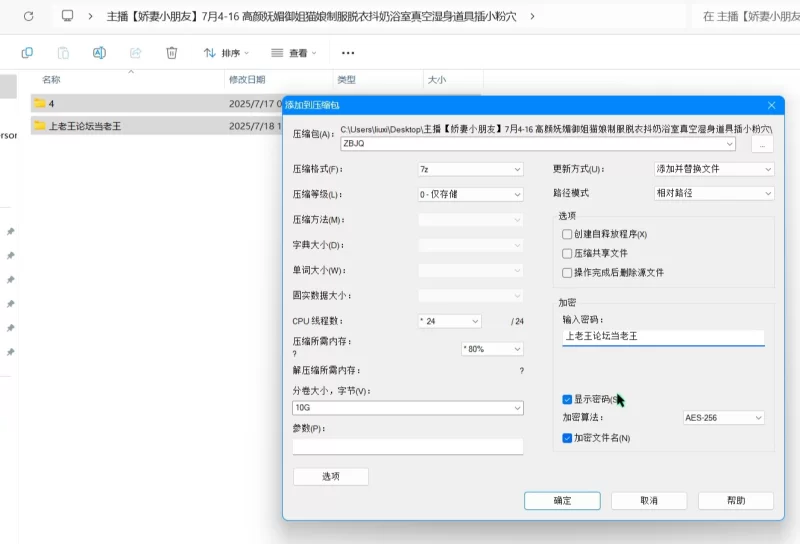Click the share icon in Explorer toolbar
Image resolution: width=800 pixels, height=544 pixels.
[136, 53]
